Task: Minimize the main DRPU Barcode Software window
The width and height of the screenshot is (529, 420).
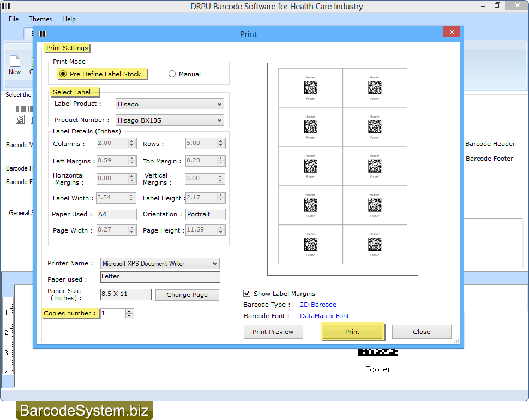Action: (483, 6)
